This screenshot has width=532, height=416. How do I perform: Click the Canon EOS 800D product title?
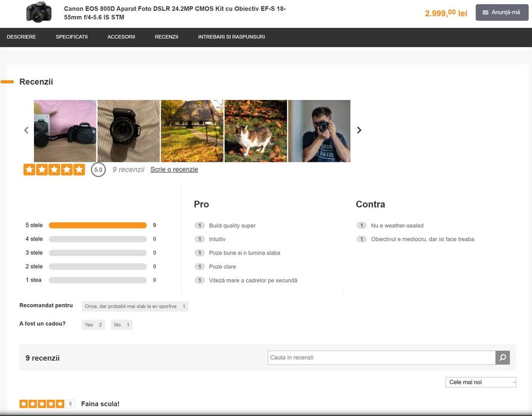tap(175, 13)
